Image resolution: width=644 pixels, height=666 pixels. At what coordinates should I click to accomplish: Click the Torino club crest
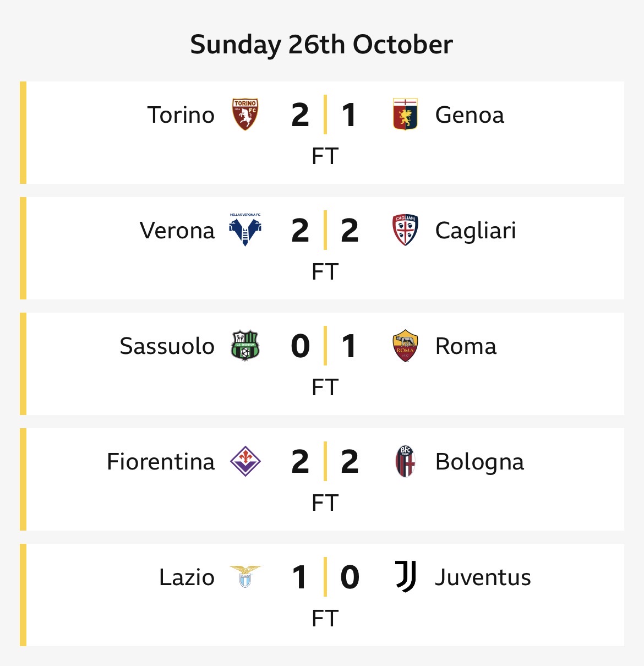245,114
